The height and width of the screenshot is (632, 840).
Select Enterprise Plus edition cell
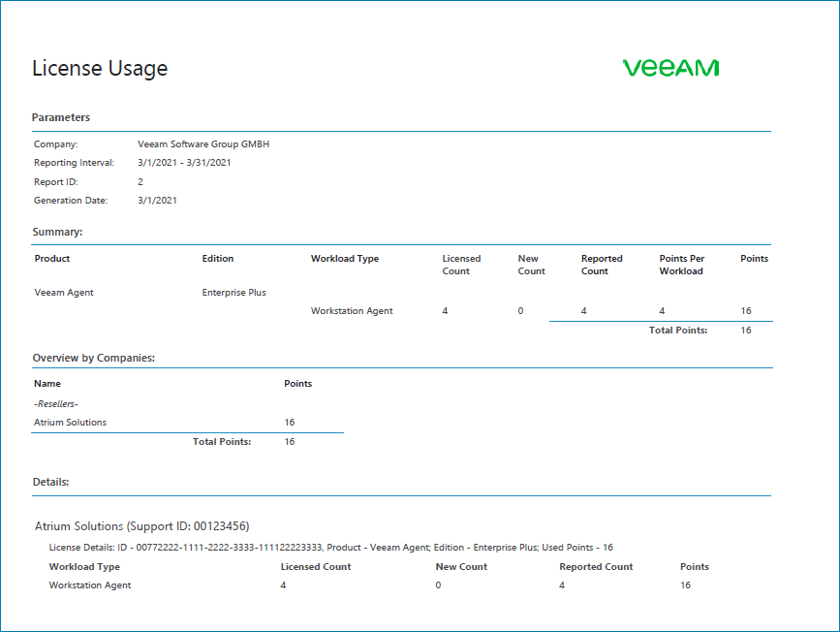(x=233, y=293)
